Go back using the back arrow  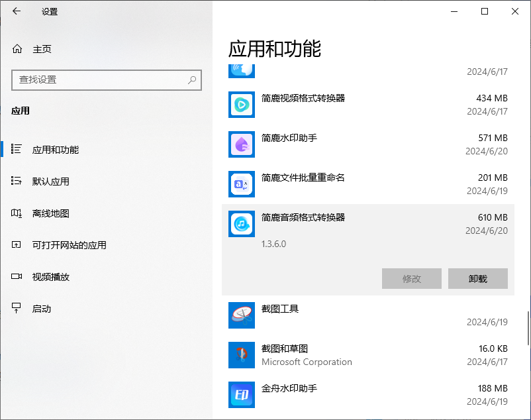(x=17, y=11)
